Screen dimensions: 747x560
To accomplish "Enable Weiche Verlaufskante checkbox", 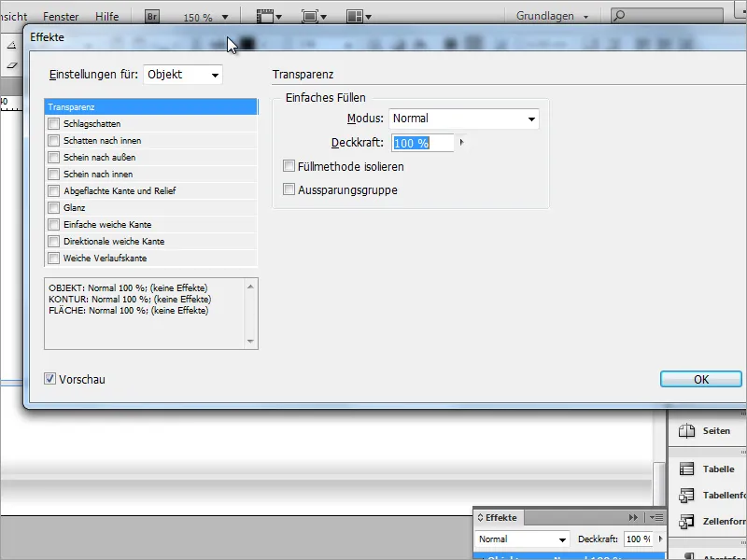I will click(x=54, y=259).
